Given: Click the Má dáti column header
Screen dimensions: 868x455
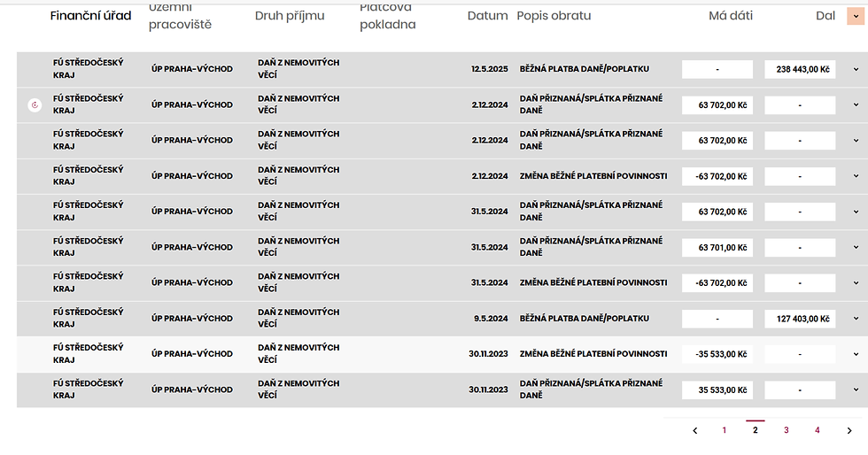Looking at the screenshot, I should (x=730, y=16).
